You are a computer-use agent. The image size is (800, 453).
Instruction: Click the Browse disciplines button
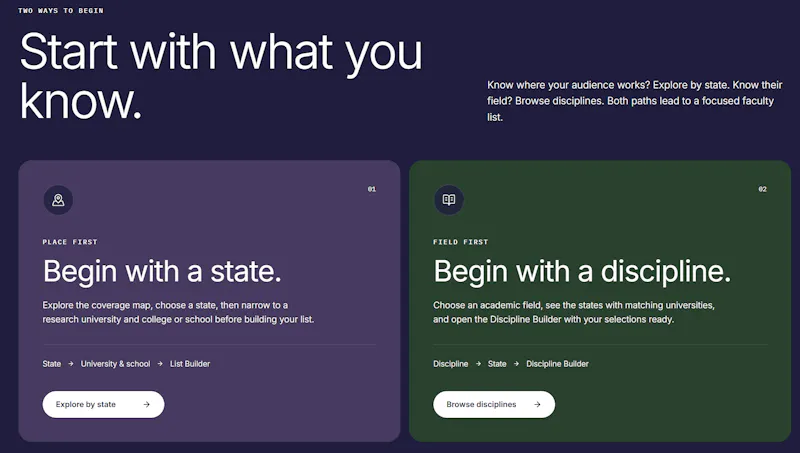pos(494,405)
